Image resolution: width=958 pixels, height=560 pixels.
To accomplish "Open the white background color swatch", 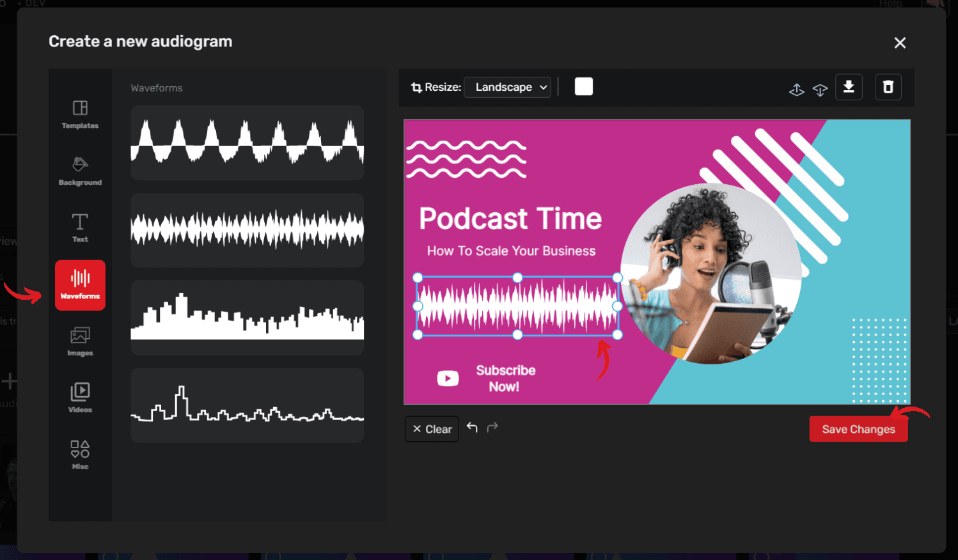I will tap(583, 86).
